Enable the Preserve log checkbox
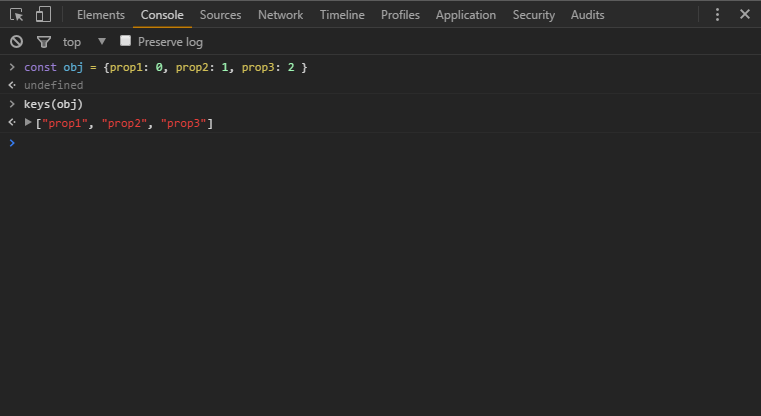 126,41
